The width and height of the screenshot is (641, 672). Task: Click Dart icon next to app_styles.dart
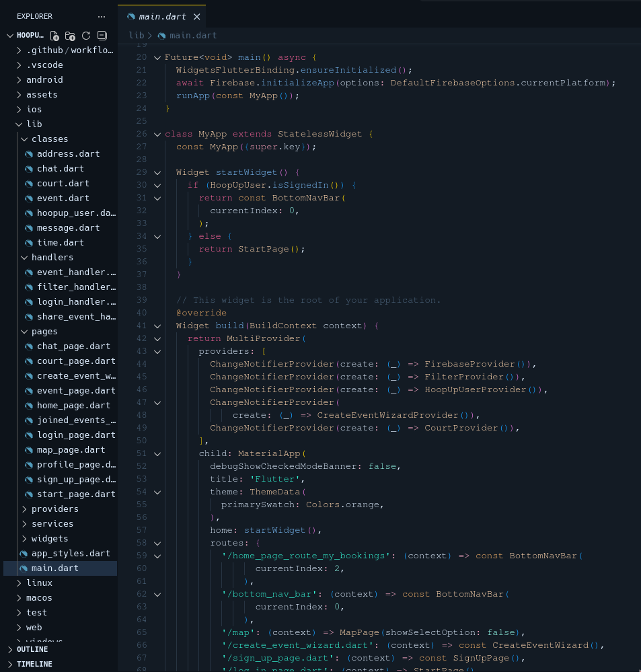click(x=24, y=554)
